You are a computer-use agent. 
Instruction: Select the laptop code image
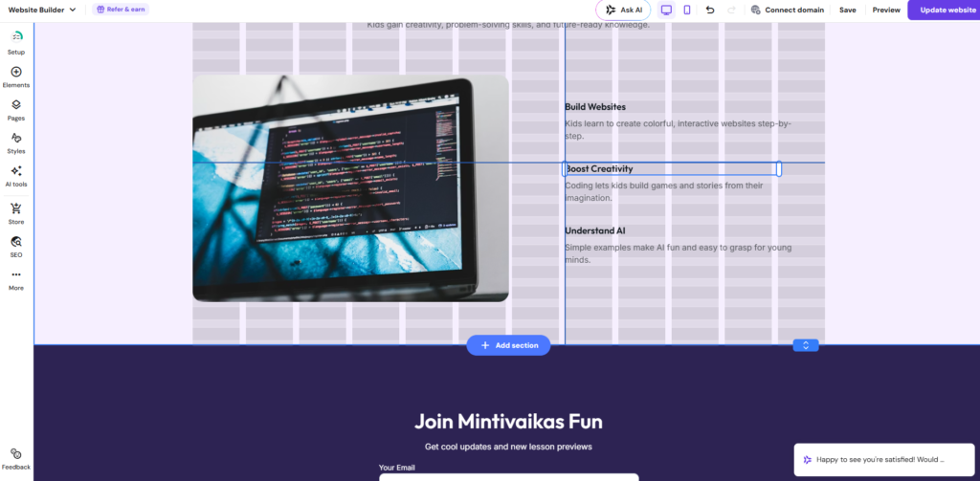[350, 188]
